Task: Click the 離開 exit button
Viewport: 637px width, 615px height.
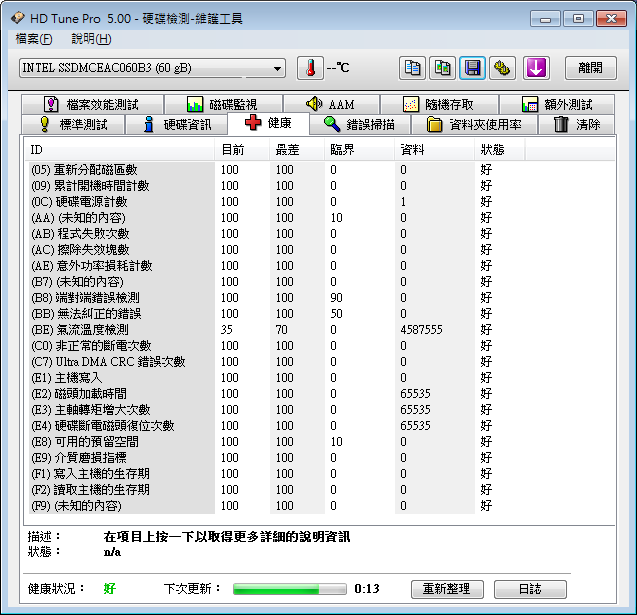Action: coord(590,68)
